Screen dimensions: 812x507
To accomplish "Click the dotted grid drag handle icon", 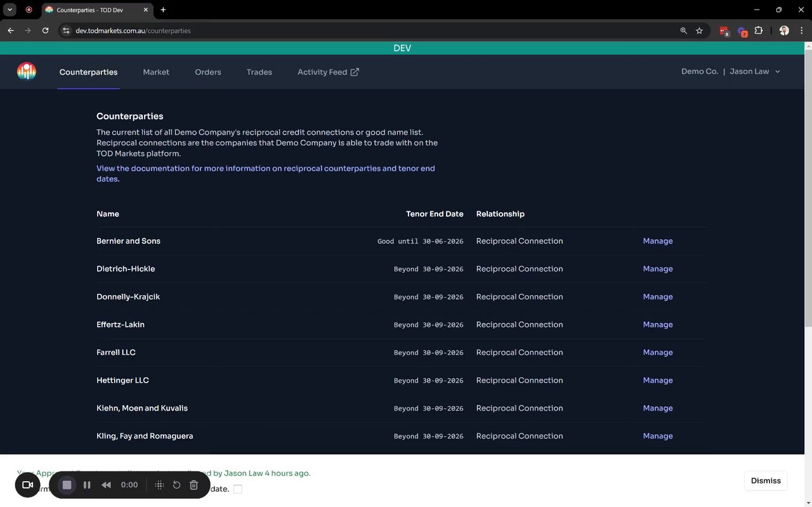I will (159, 485).
